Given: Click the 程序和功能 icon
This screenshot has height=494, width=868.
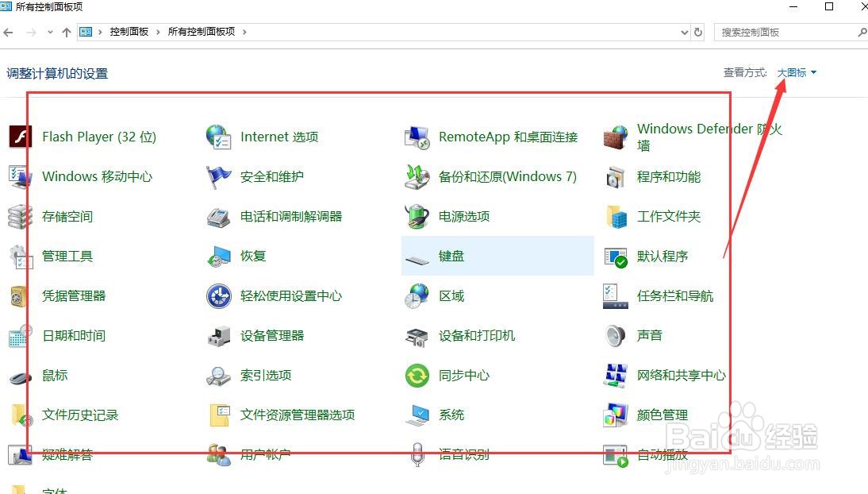Looking at the screenshot, I should point(616,177).
